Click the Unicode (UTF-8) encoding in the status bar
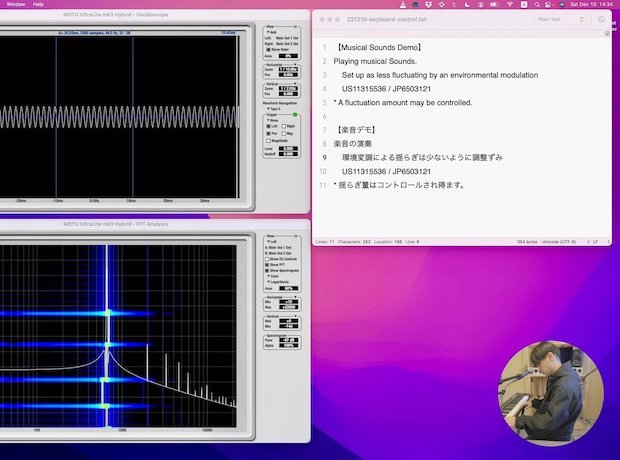 pyautogui.click(x=559, y=242)
